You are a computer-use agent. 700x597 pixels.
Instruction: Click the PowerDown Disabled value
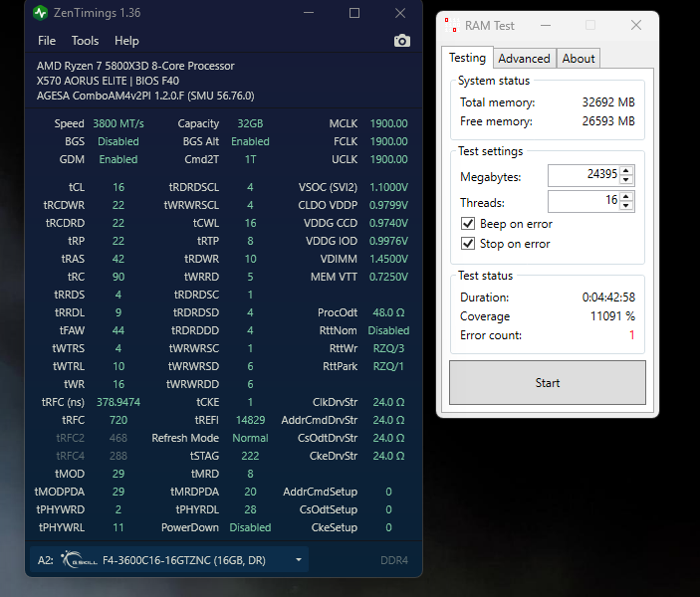click(x=250, y=527)
